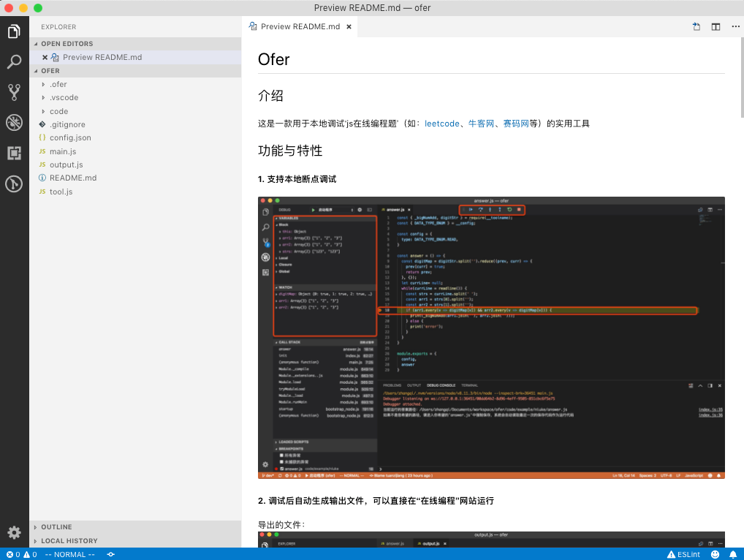Screen dimensions: 744x560
Task: Open the Source Control view
Action: pyautogui.click(x=14, y=92)
